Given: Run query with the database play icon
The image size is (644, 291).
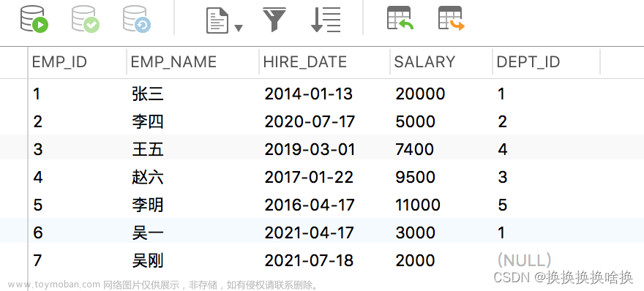Looking at the screenshot, I should pyautogui.click(x=34, y=19).
